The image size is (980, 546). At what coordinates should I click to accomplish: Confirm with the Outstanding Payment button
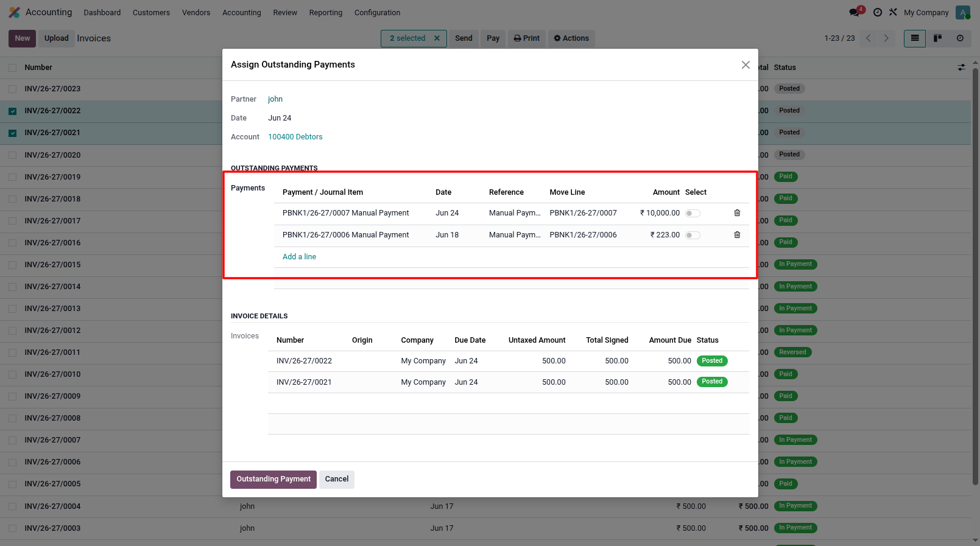tap(273, 479)
